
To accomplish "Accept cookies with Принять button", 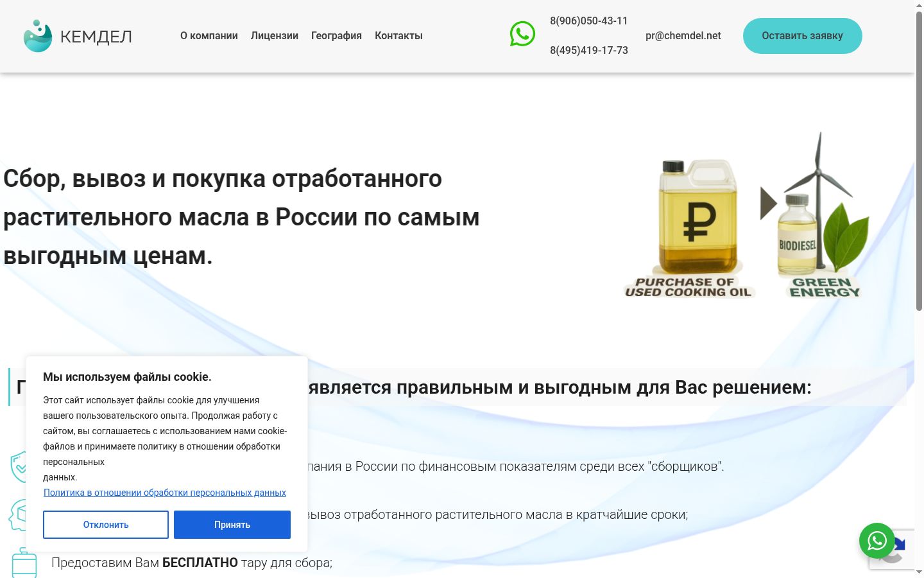I will click(x=232, y=525).
